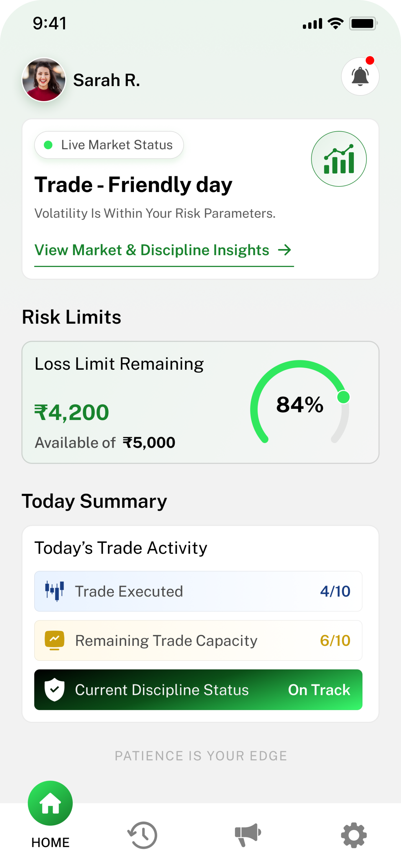This screenshot has width=401, height=868.
Task: Click the candlestick icon in Trade Executed
Action: pos(54,591)
